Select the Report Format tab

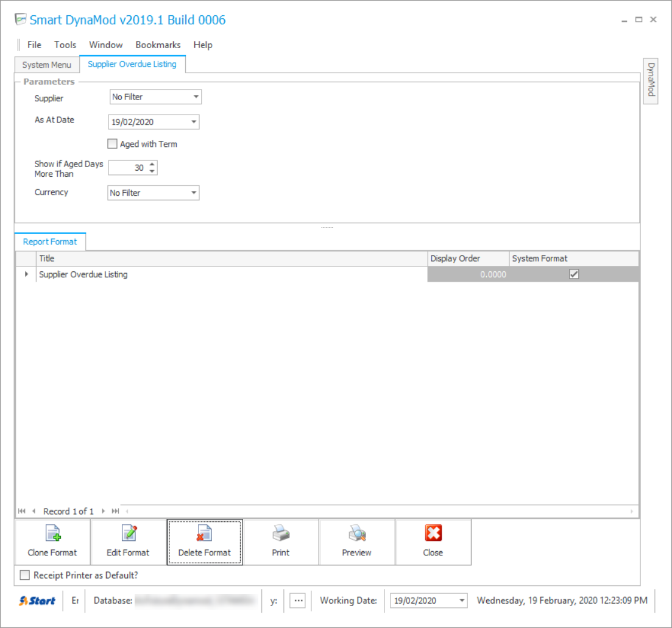tap(50, 241)
